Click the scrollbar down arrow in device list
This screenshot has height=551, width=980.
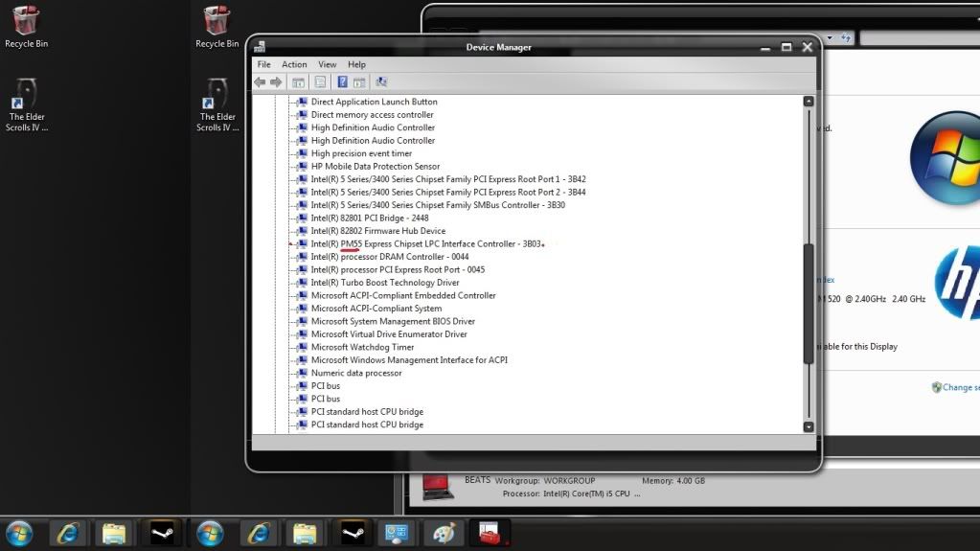809,426
